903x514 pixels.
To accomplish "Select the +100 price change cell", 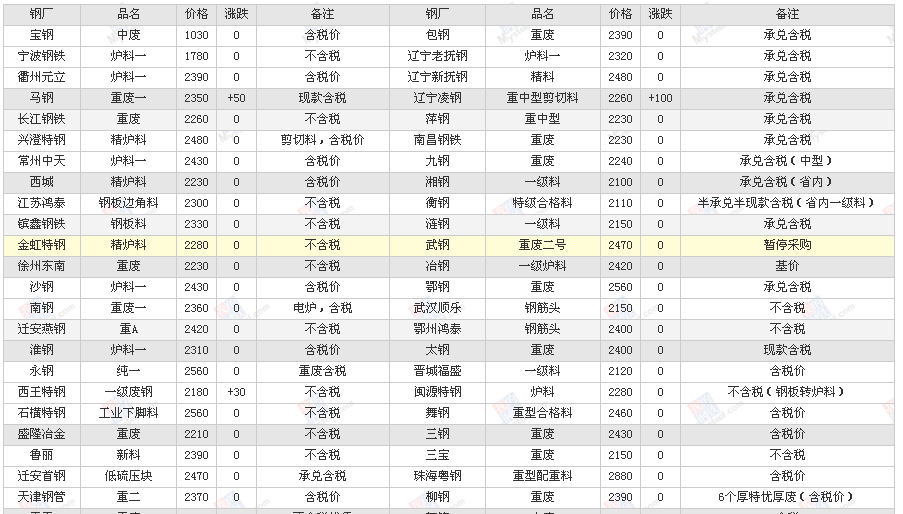I will click(x=660, y=98).
